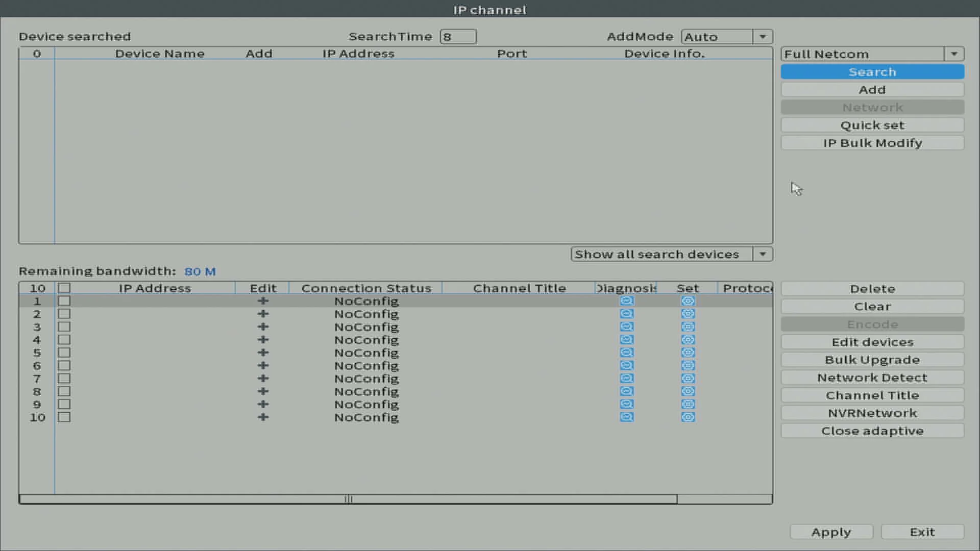Toggle checkbox for channel row 1
Viewport: 980px width, 551px height.
(x=64, y=300)
